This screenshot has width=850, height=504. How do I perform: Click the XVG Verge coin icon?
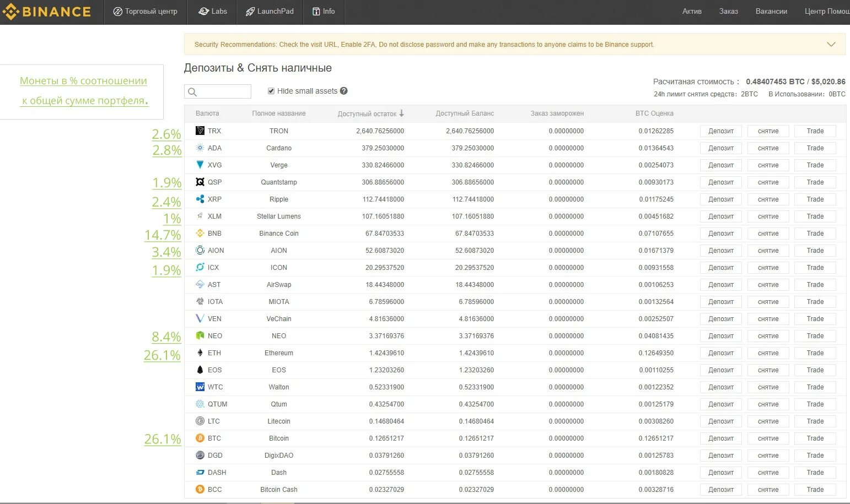point(200,165)
